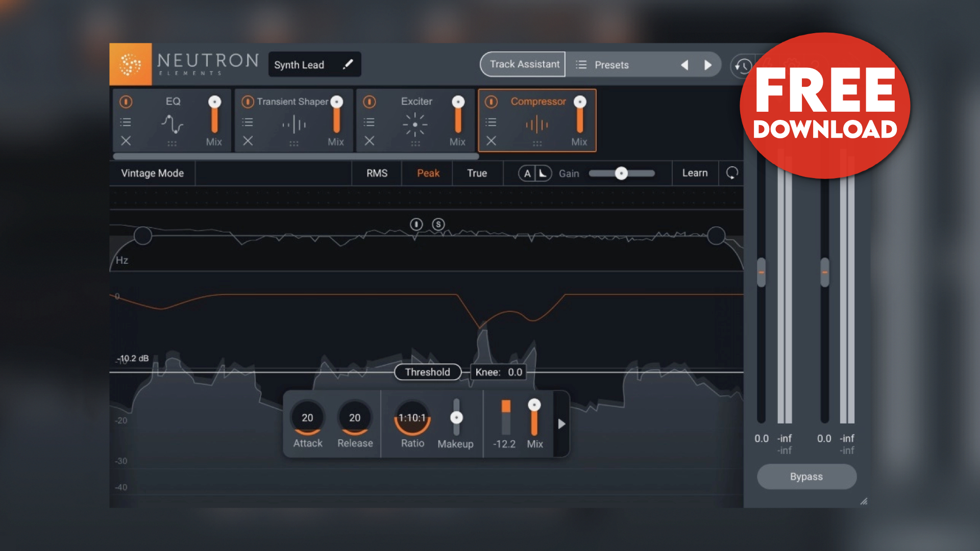Click the list view icon under EQ
Image resolution: width=980 pixels, height=551 pixels.
click(125, 122)
